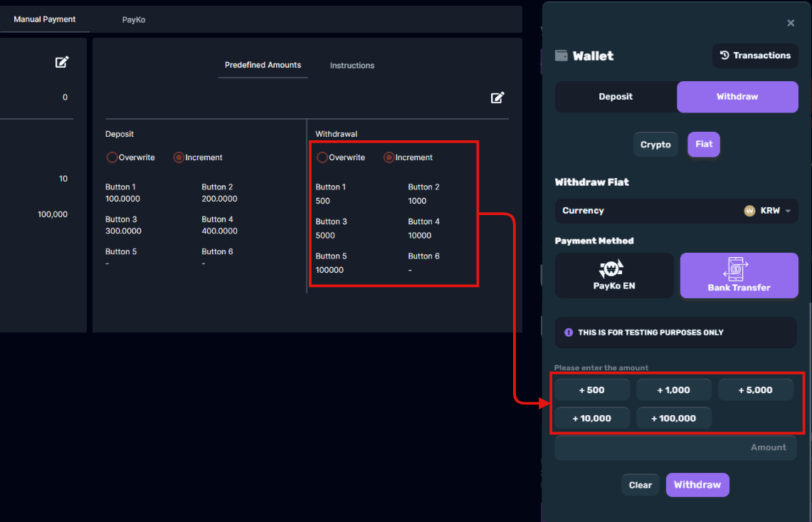Click Withdrawal Button 2 value 1000
This screenshot has width=812, height=522.
point(418,201)
